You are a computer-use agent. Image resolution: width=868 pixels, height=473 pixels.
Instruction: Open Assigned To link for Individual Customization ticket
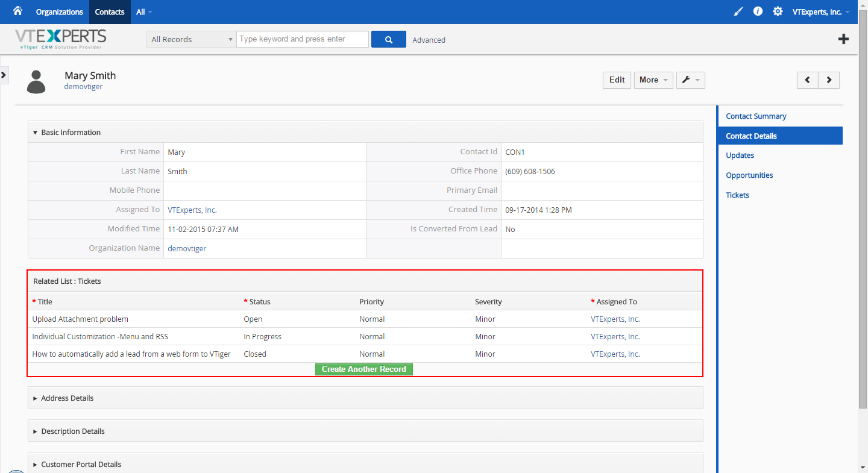[x=615, y=337]
